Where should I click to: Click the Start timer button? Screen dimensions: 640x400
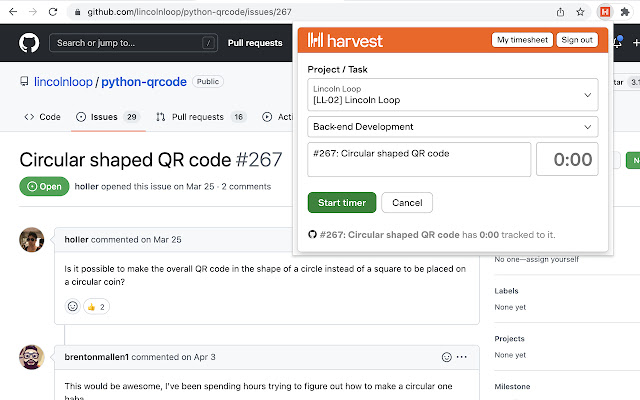click(x=342, y=202)
